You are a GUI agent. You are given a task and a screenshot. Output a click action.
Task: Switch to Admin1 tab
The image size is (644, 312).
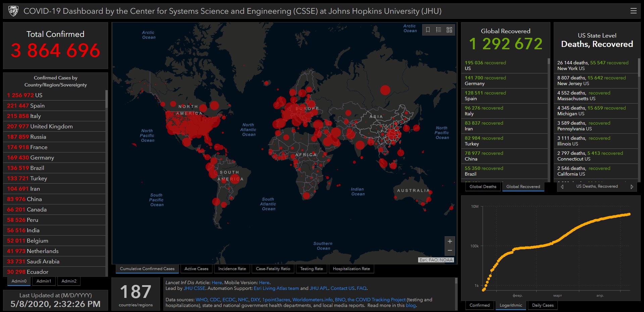(44, 281)
